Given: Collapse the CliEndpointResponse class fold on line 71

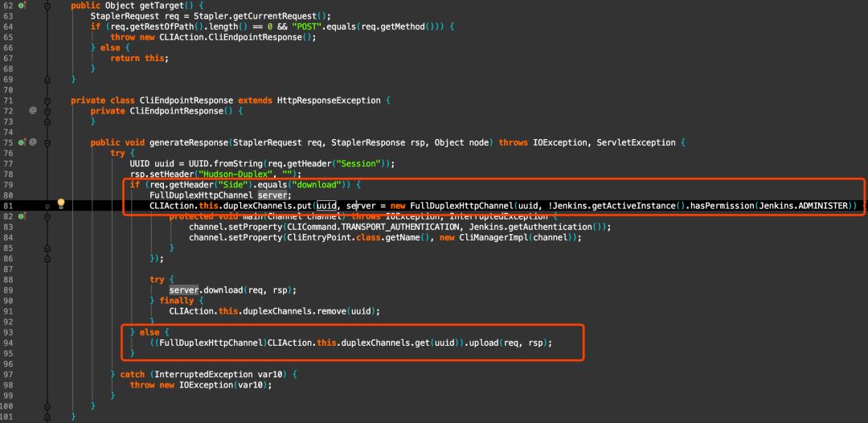Looking at the screenshot, I should [47, 101].
